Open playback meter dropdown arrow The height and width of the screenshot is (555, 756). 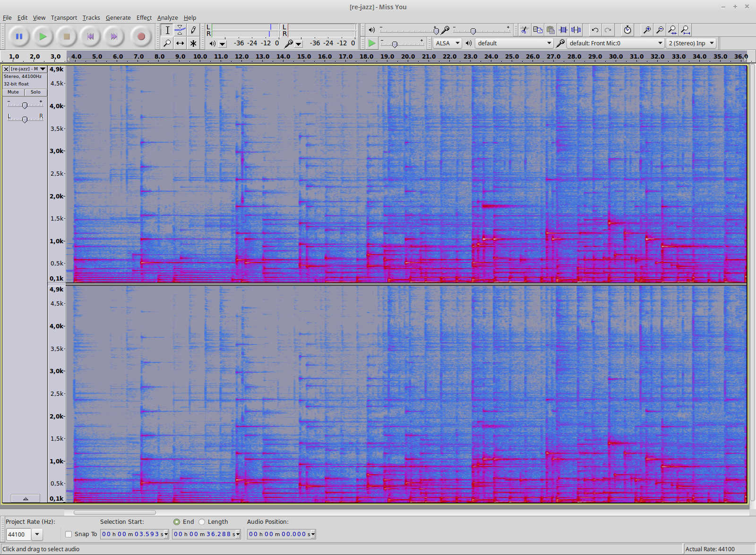223,43
